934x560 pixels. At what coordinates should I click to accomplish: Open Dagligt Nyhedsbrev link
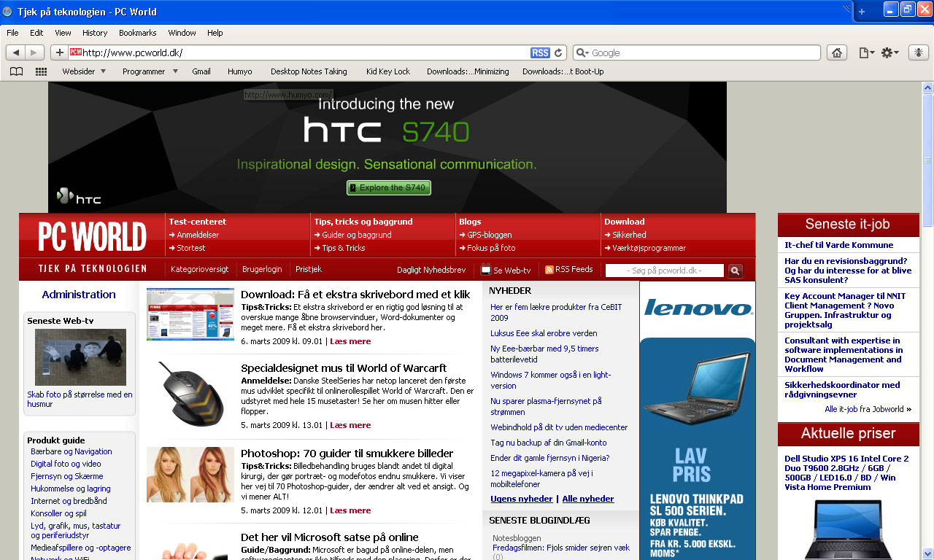click(x=431, y=270)
